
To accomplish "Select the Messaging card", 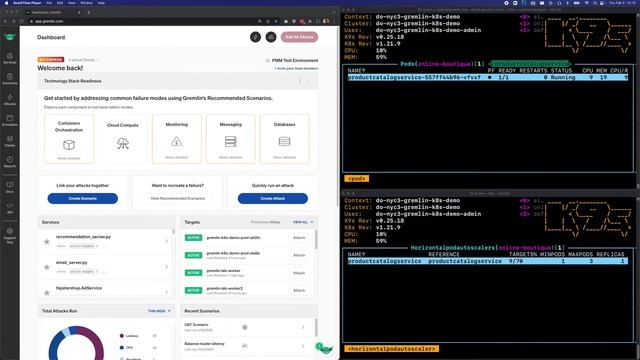I will coord(231,139).
